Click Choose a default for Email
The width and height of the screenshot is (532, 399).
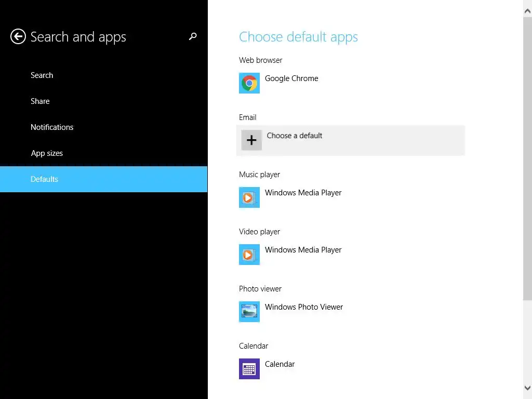pyautogui.click(x=351, y=140)
